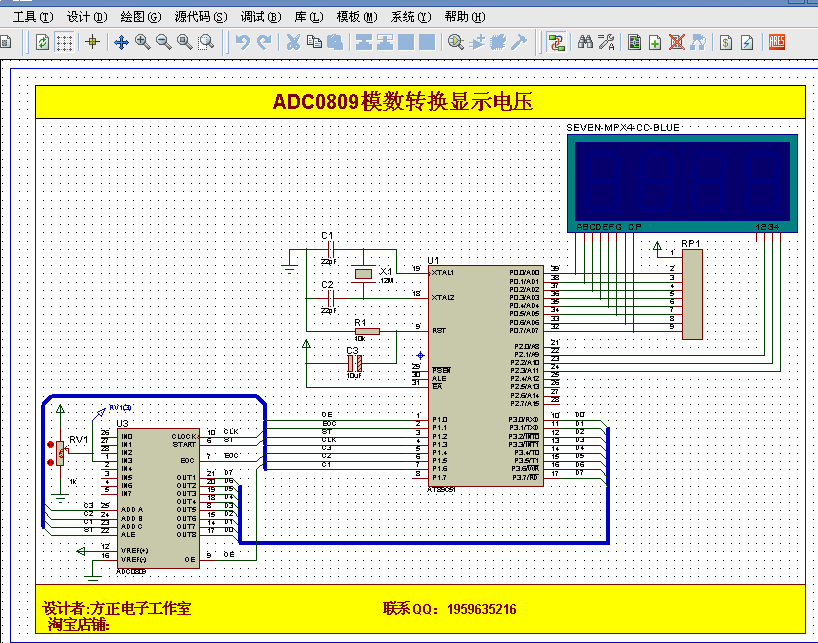Toggle the false origin crosshair icon
Viewport: 818px width, 643px height.
[x=92, y=42]
